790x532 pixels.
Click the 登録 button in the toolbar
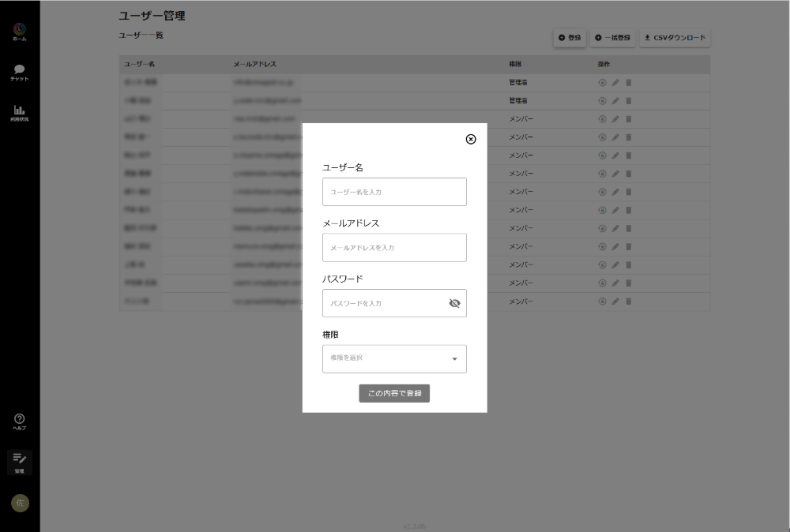570,38
